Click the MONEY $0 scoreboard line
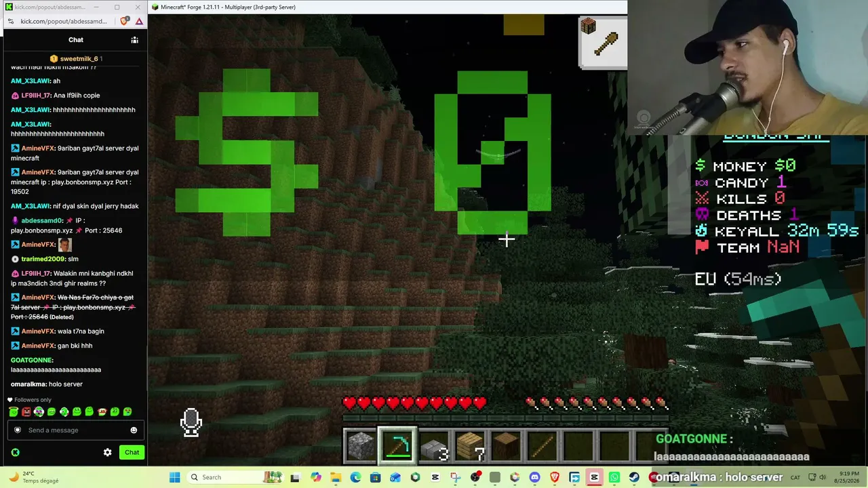The width and height of the screenshot is (868, 488). [745, 166]
